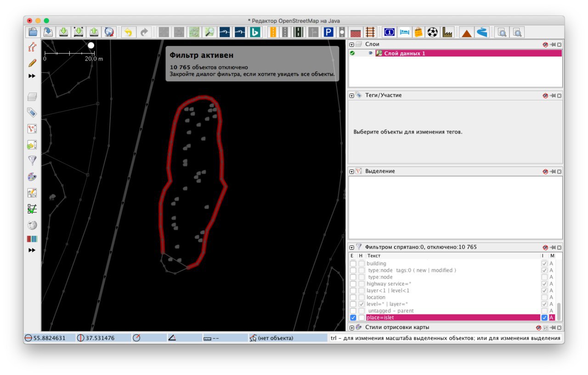The height and width of the screenshot is (375, 588).
Task: Select the blue parking preset icon
Action: 328,32
